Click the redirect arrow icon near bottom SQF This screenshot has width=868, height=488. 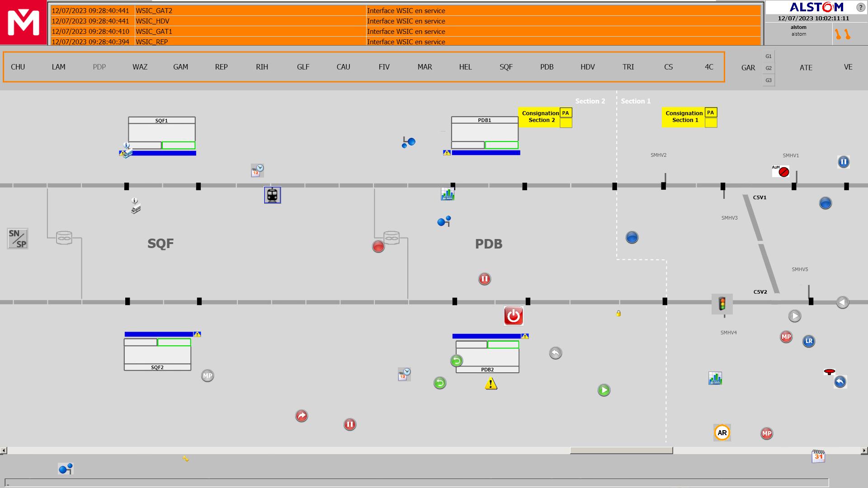pos(301,415)
